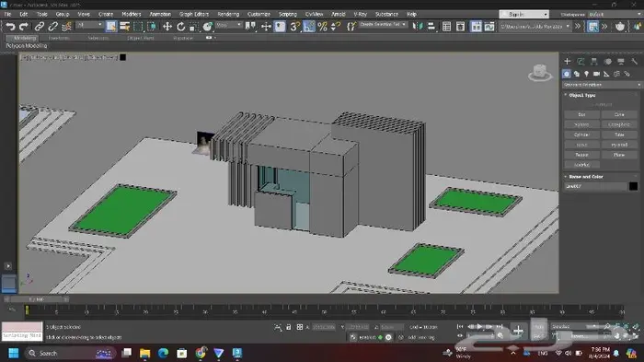This screenshot has height=362, width=644.
Task: Click the Mirror tool icon
Action: (418, 27)
